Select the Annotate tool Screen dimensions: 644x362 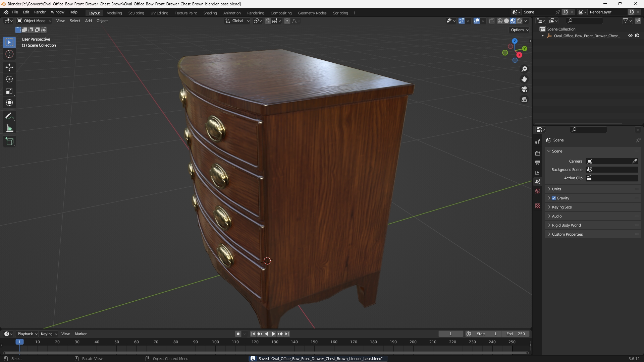tap(9, 116)
